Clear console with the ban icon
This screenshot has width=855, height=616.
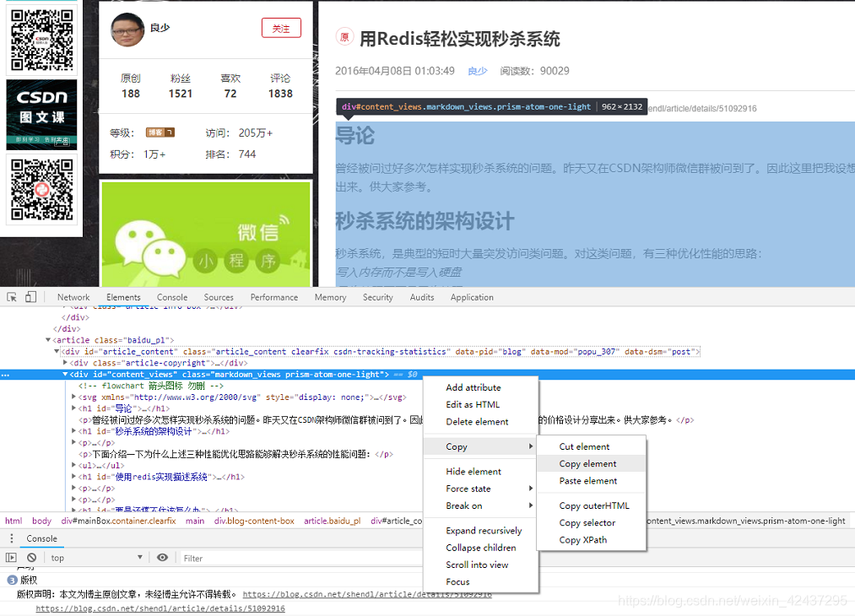(31, 558)
